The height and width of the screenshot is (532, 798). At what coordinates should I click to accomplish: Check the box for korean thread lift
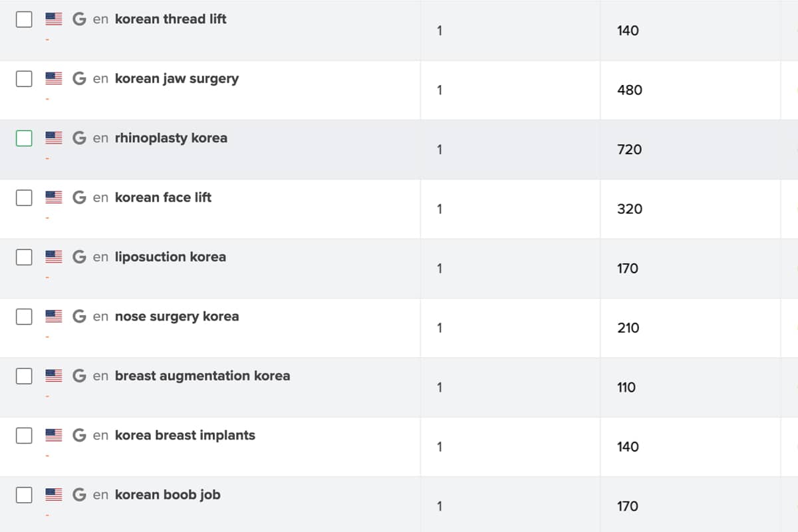[x=24, y=19]
